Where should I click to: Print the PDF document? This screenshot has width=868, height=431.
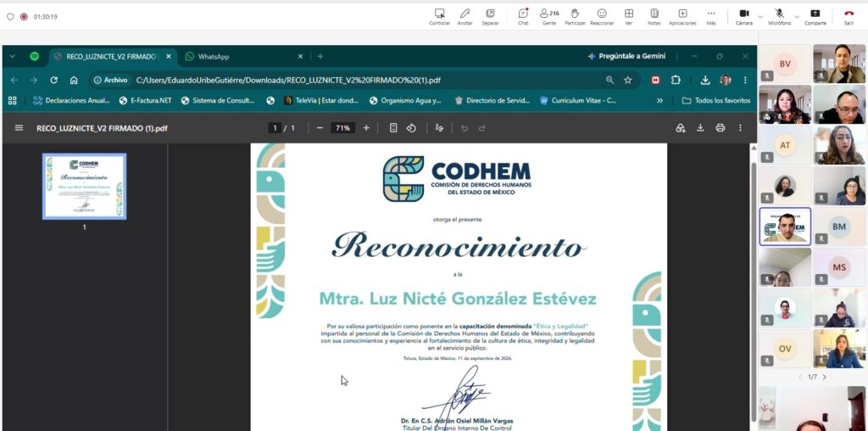point(721,128)
